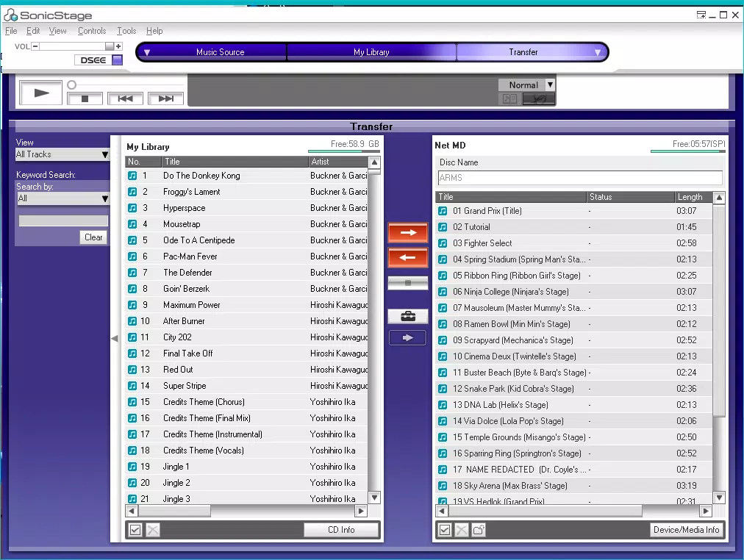
Task: Open the Tools menu
Action: click(x=126, y=31)
